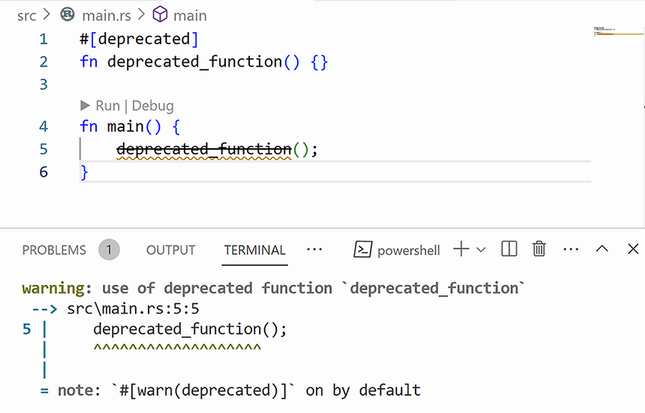Split the terminal panel
This screenshot has width=645, height=413.
click(x=509, y=249)
